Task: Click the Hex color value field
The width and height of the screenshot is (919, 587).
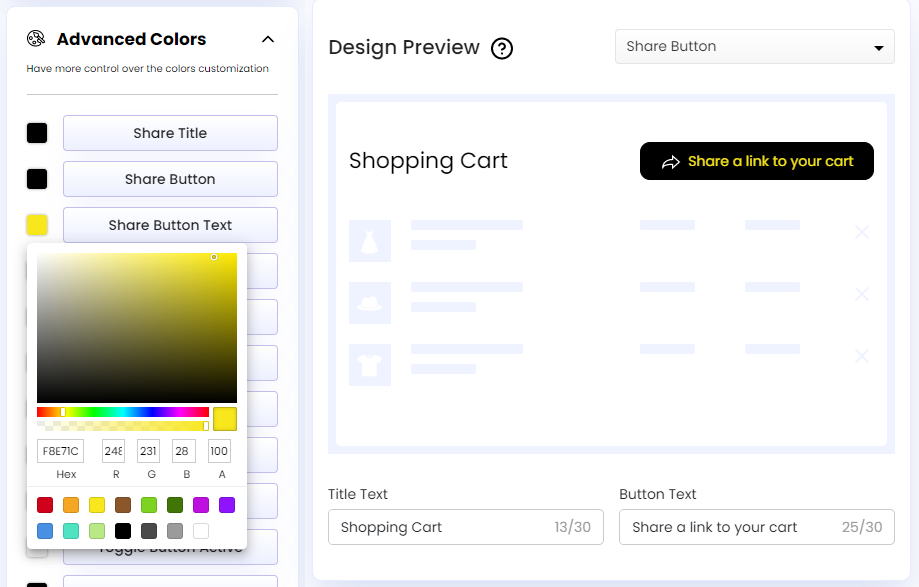Action: point(60,451)
